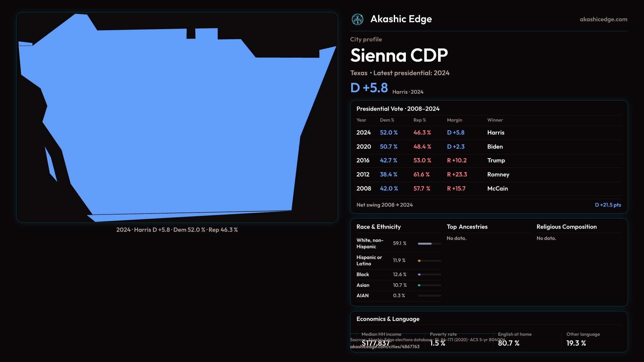Click the D +21.5 pts net swing value
644x362 pixels.
point(607,205)
